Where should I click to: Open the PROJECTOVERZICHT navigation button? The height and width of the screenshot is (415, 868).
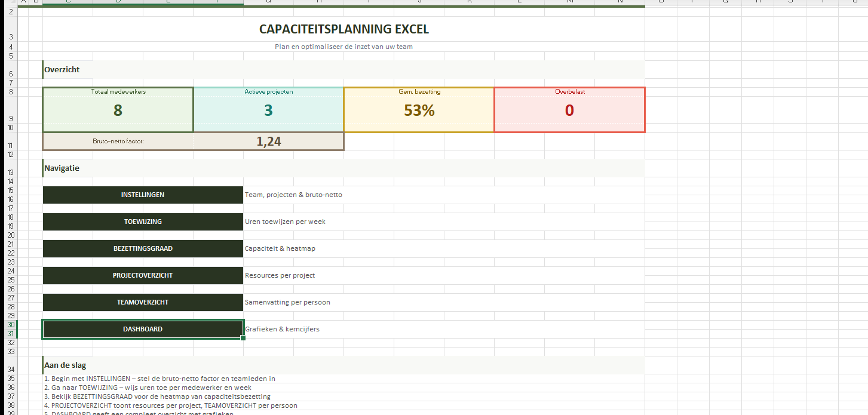pyautogui.click(x=143, y=275)
